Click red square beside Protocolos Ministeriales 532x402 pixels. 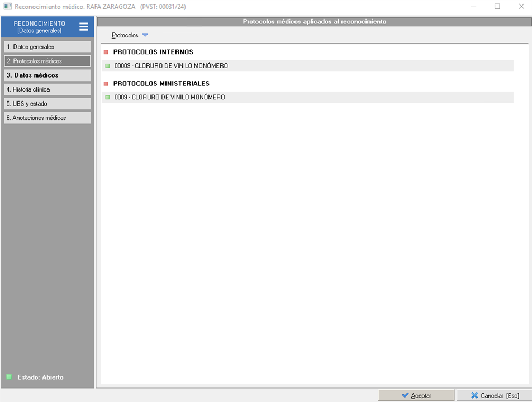coord(106,84)
